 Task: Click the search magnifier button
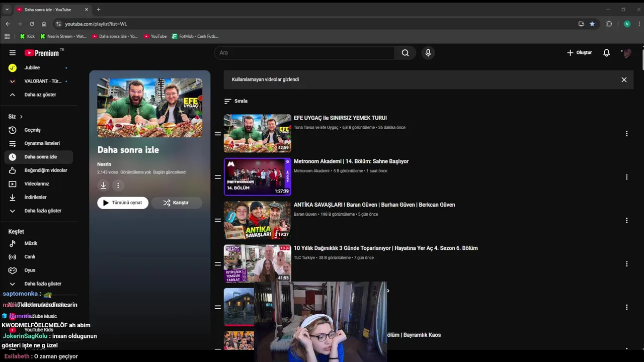(x=405, y=53)
